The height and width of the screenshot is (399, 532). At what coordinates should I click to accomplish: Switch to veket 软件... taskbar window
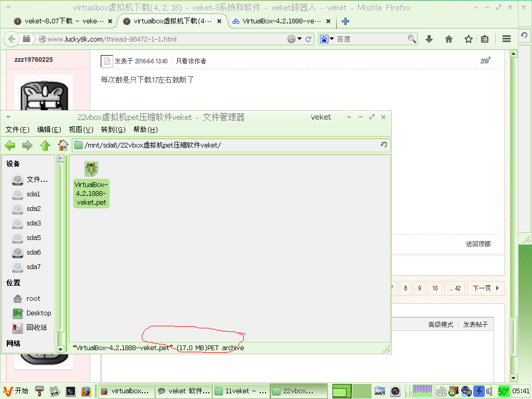click(184, 391)
